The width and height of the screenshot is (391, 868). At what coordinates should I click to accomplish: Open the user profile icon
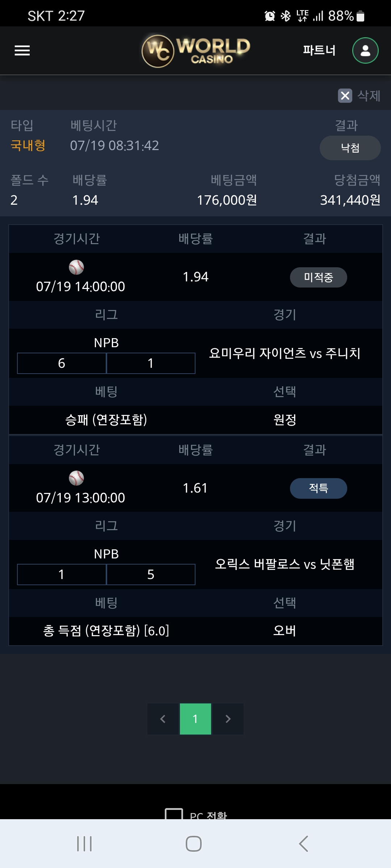365,51
